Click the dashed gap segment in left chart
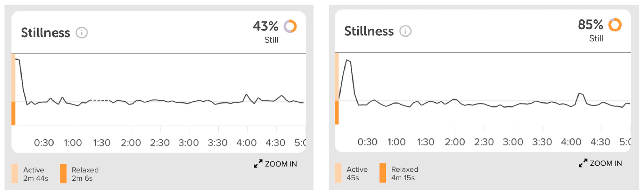The image size is (644, 194). point(100,100)
